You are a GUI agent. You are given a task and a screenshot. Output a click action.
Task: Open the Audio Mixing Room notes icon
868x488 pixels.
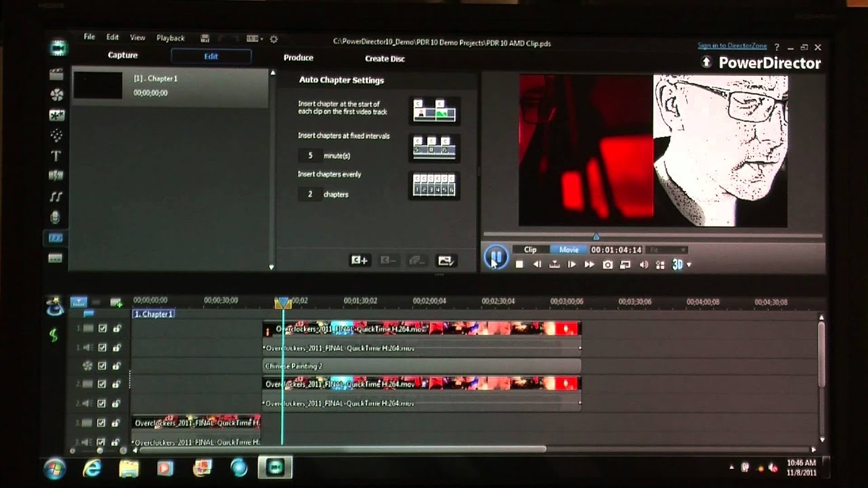click(x=56, y=197)
